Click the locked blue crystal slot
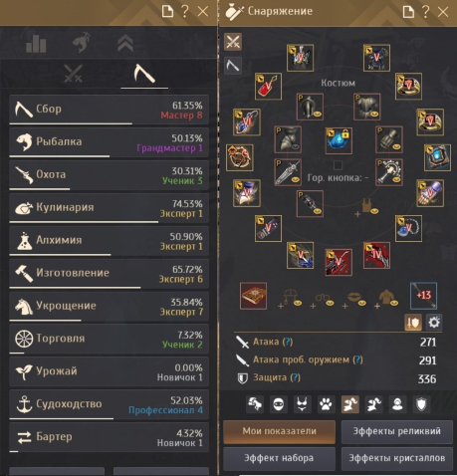This screenshot has height=476, width=457. click(x=339, y=139)
